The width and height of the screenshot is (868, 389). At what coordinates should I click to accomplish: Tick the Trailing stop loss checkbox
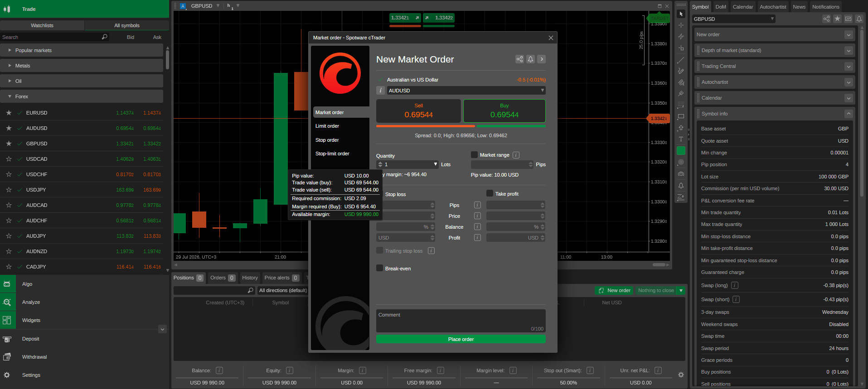pos(380,250)
